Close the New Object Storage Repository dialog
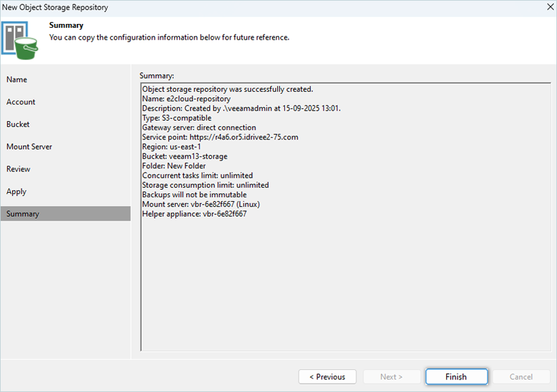This screenshot has width=557, height=392. pyautogui.click(x=549, y=8)
